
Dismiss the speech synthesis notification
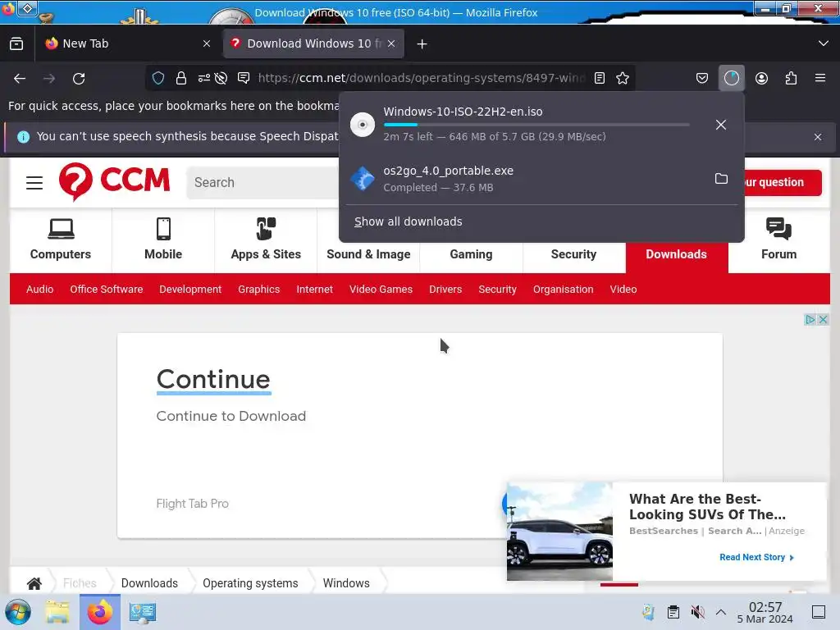click(818, 137)
